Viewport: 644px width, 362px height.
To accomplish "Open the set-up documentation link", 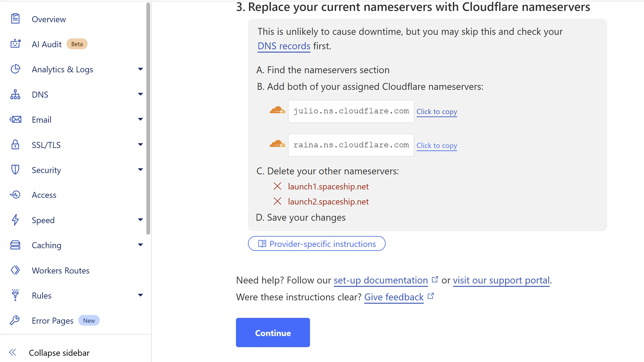I will click(381, 280).
